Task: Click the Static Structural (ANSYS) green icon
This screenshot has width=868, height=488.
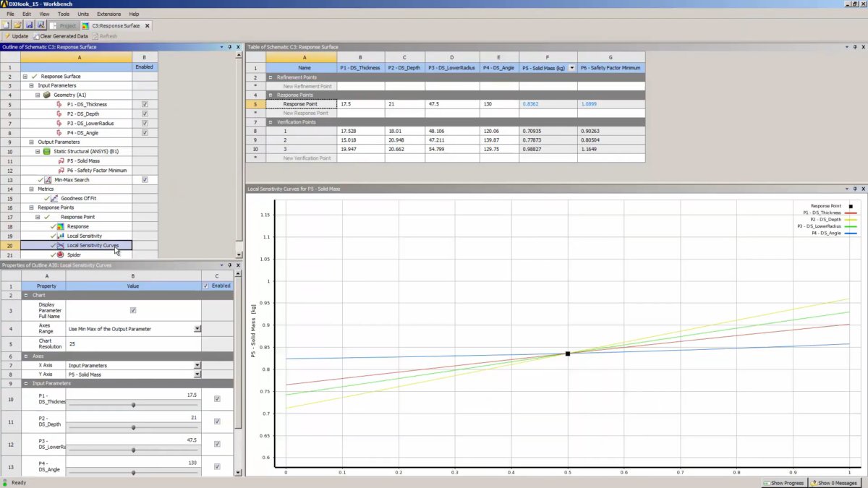Action: pos(47,152)
